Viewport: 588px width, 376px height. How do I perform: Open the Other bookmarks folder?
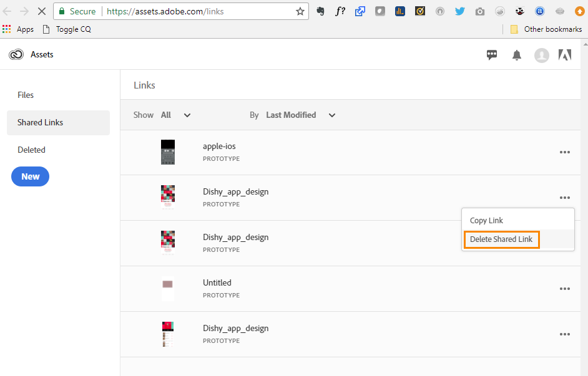pos(546,29)
